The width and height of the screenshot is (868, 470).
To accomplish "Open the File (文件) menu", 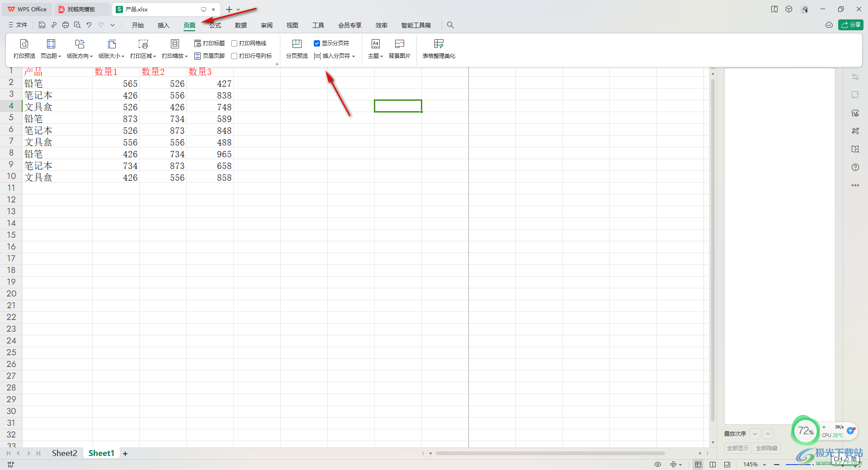I will (18, 25).
